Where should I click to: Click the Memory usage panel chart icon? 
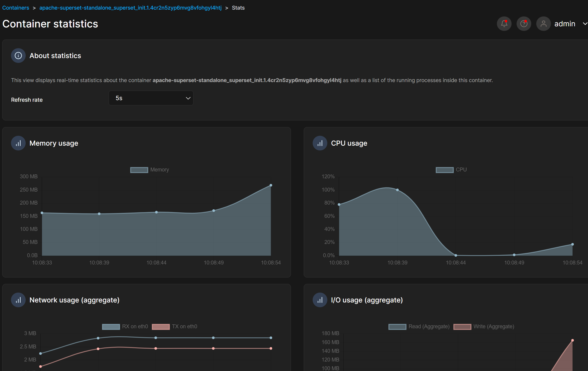click(18, 143)
